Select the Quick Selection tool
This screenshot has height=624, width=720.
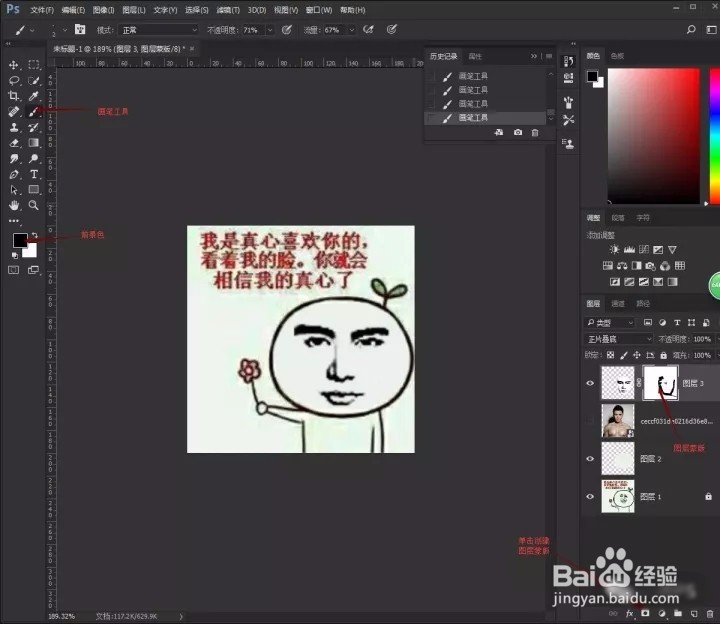pyautogui.click(x=34, y=80)
